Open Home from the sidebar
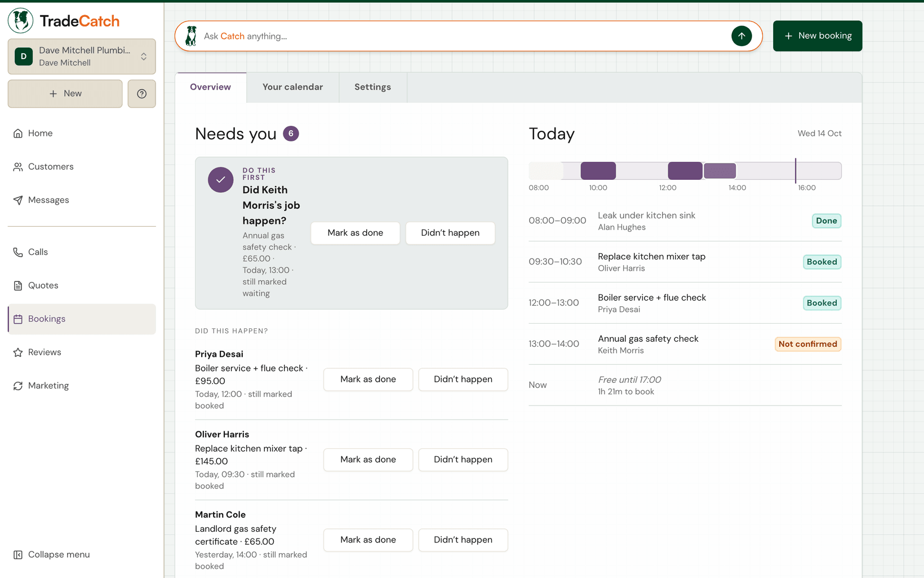 pyautogui.click(x=82, y=133)
